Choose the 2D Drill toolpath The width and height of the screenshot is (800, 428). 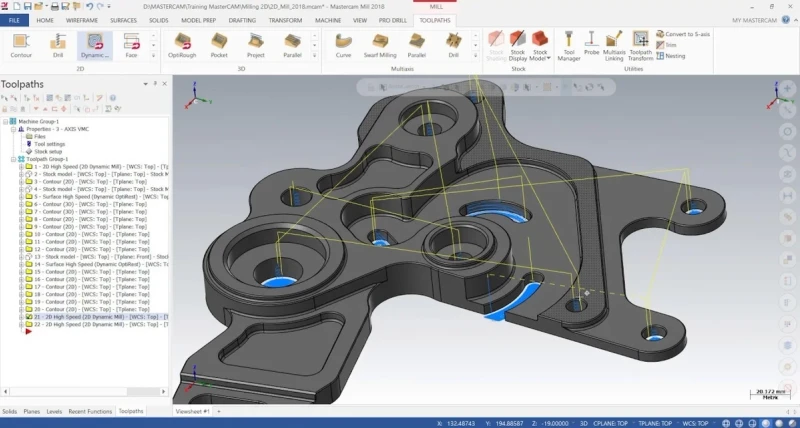pos(58,45)
